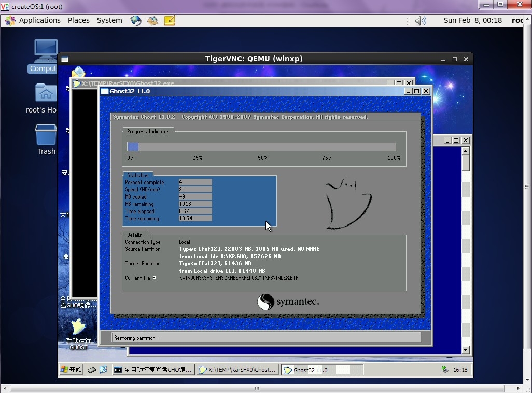Screen dimensions: 532x393
Task: Click the Ghost restore progress bar
Action: point(261,147)
